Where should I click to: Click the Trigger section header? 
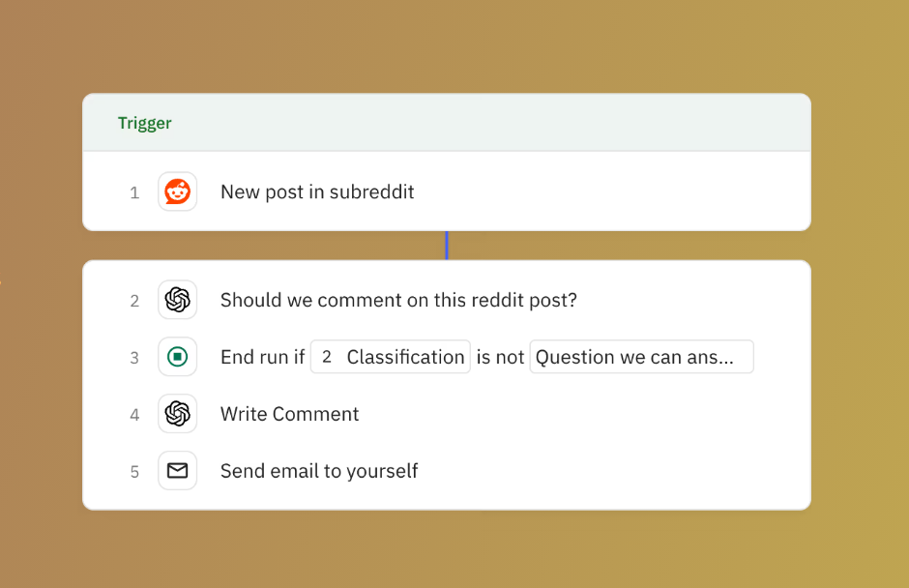[x=145, y=123]
